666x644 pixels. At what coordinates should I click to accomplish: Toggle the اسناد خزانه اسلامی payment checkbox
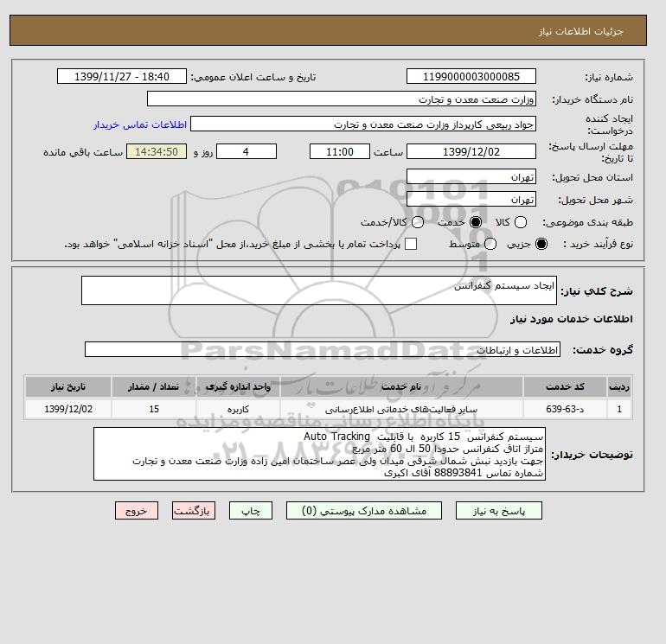click(x=411, y=244)
